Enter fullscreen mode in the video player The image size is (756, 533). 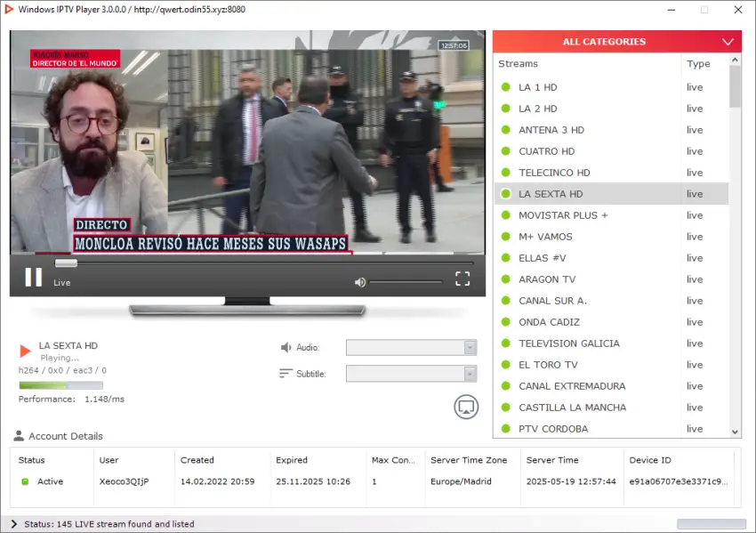click(462, 279)
